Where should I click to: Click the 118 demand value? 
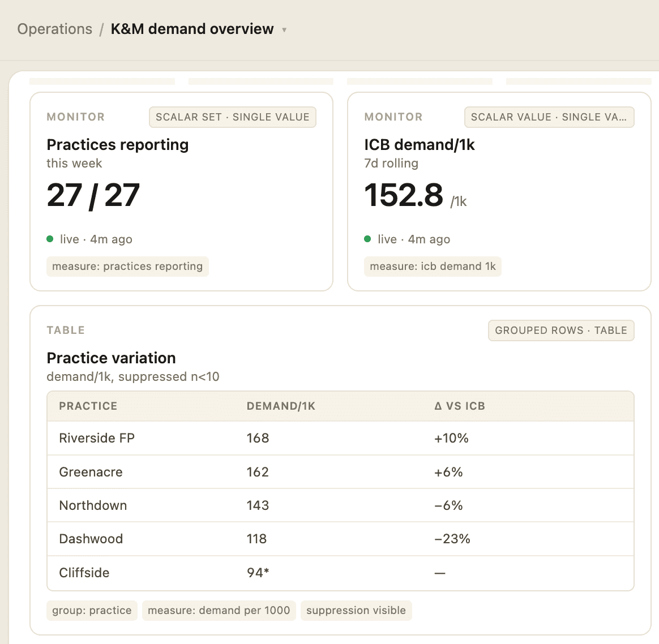tap(257, 539)
